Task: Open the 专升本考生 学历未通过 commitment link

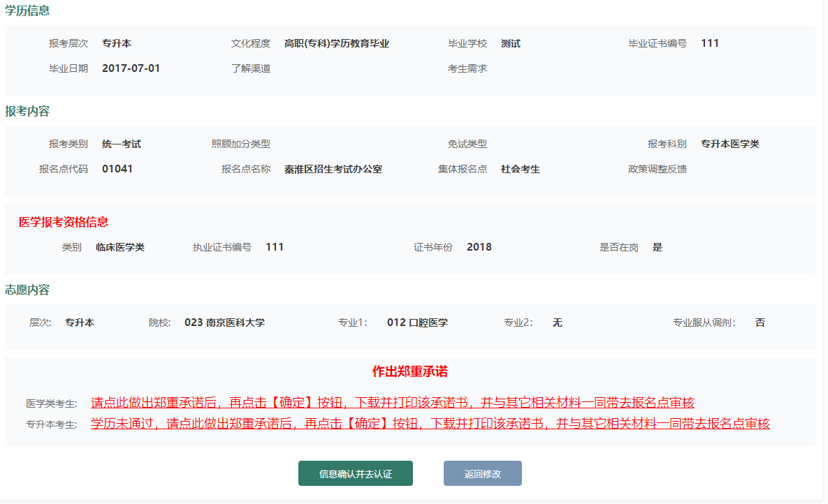Action: [x=430, y=424]
